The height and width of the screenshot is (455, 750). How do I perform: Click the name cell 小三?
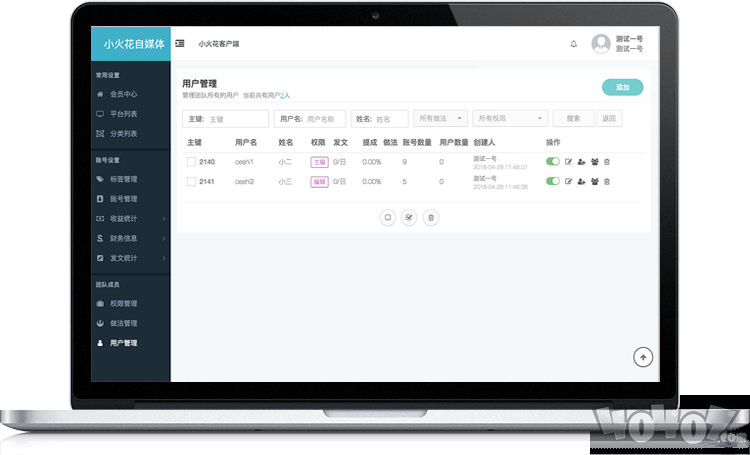[x=285, y=181]
